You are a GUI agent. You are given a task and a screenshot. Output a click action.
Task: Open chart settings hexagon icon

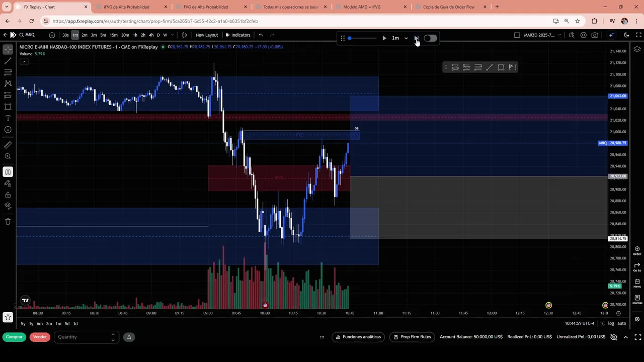point(584,35)
